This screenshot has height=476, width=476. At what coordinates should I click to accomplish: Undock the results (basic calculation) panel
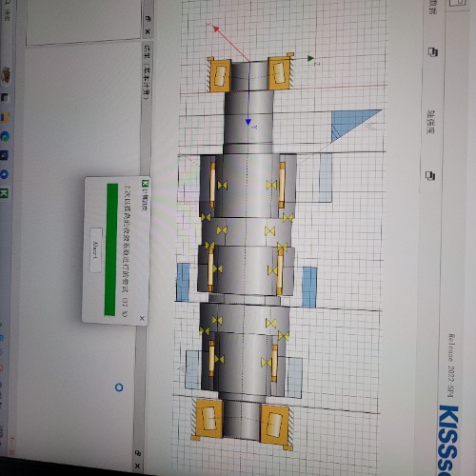[147, 19]
